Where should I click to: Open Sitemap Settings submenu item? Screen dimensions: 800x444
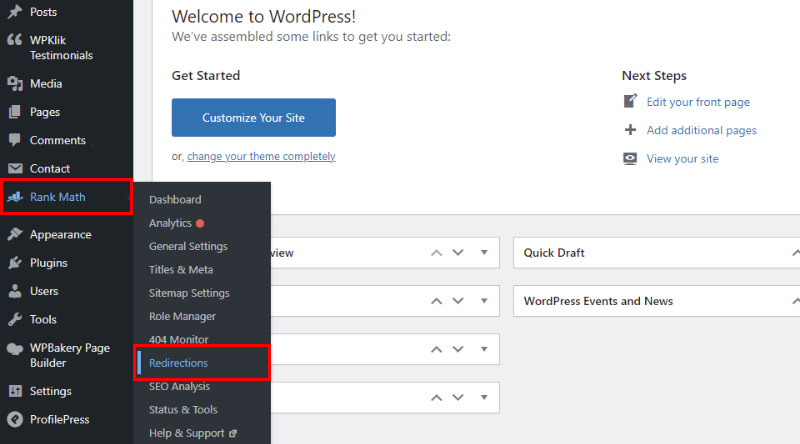click(189, 293)
